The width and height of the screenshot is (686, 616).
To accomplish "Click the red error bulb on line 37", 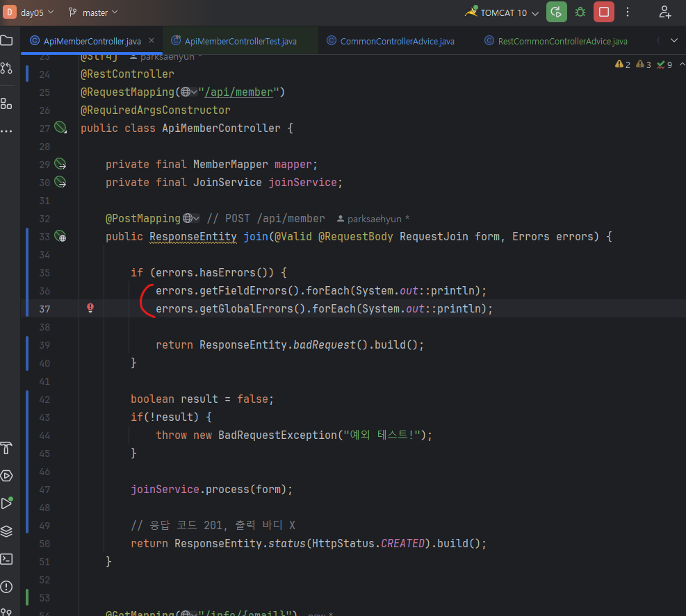I will [x=90, y=308].
